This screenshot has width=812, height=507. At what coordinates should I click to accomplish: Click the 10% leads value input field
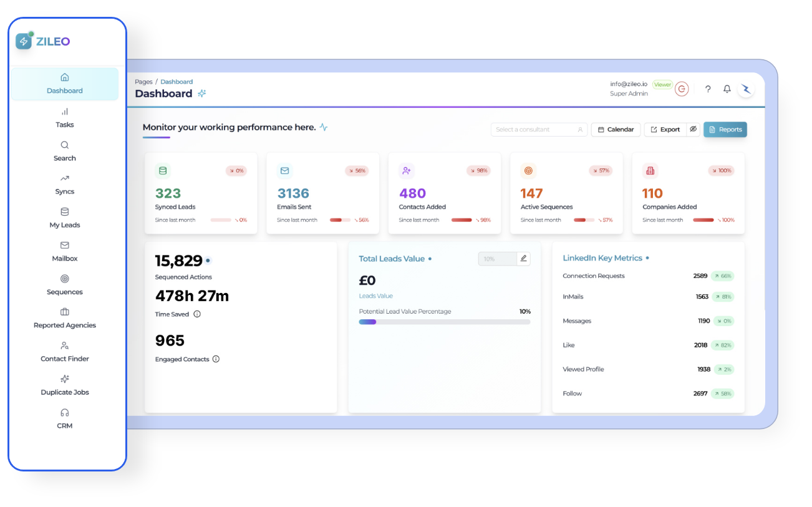pos(498,258)
